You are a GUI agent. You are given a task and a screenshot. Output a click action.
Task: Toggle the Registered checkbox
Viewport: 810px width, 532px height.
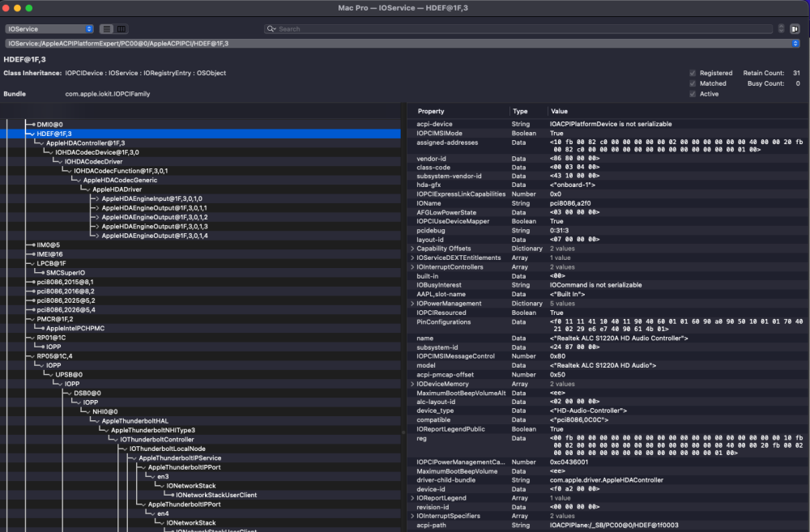click(693, 74)
